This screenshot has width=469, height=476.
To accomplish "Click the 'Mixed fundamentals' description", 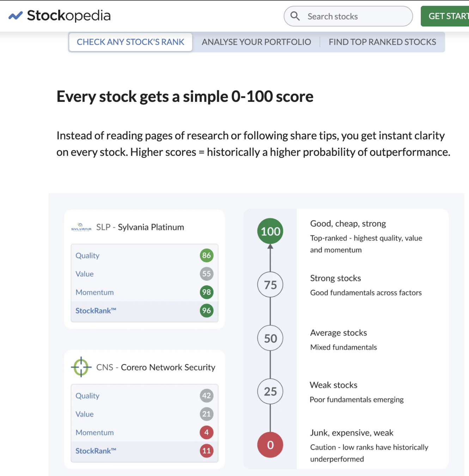I will click(343, 347).
